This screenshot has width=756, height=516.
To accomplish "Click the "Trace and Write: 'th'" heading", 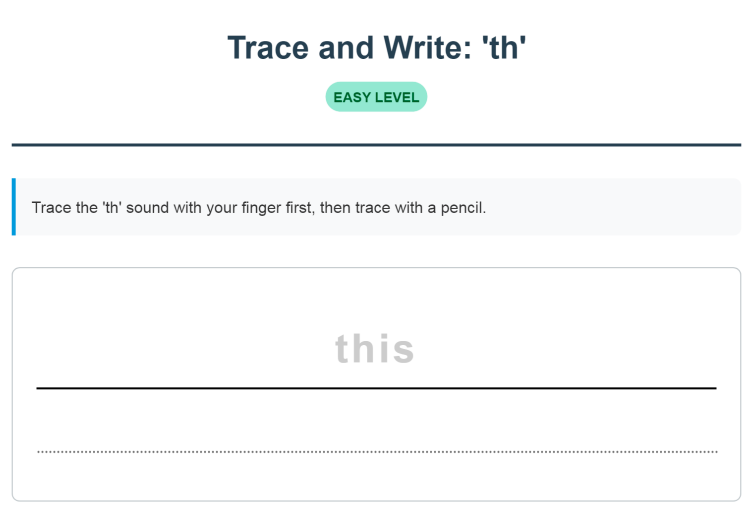I will click(x=376, y=48).
